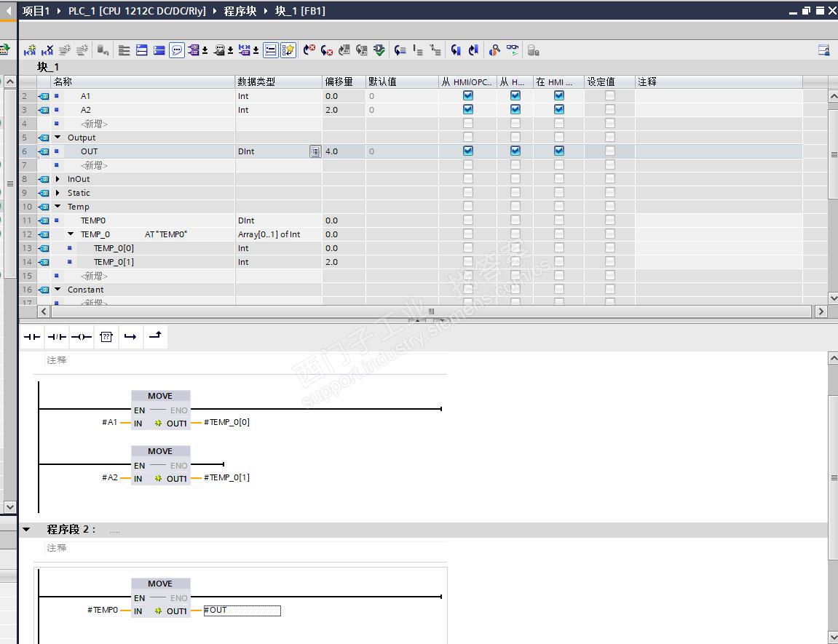The height and width of the screenshot is (644, 838).
Task: Collapse 程序段 2 network
Action: click(26, 530)
